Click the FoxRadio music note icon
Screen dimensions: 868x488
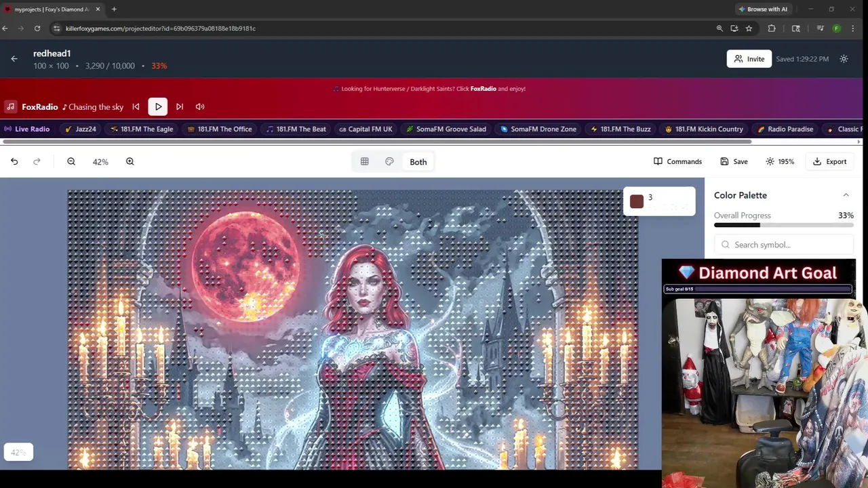(10, 106)
